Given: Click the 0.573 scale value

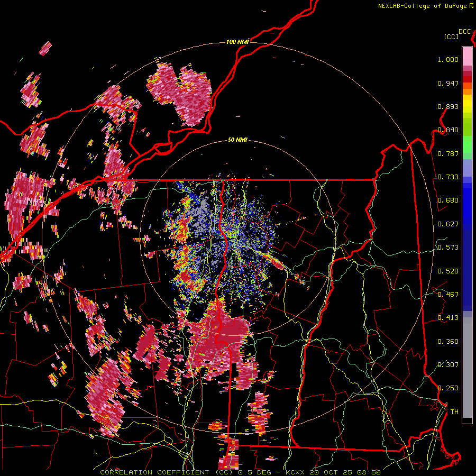Looking at the screenshot, I should (x=448, y=248).
